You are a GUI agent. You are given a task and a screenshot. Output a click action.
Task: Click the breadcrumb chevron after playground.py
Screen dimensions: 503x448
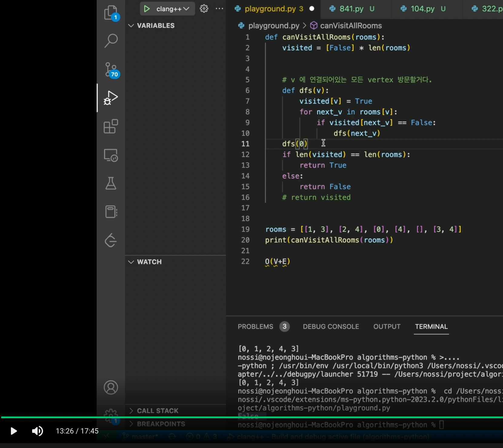pyautogui.click(x=305, y=25)
